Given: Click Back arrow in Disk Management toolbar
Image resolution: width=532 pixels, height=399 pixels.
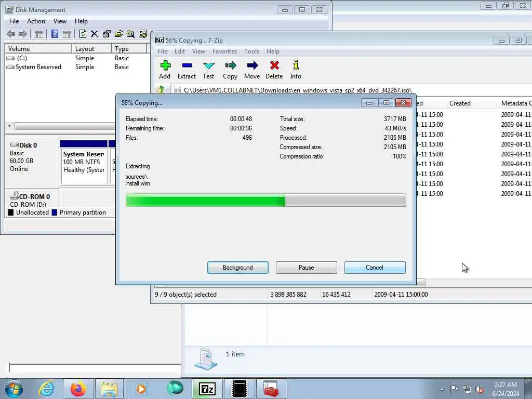Looking at the screenshot, I should 11,34.
